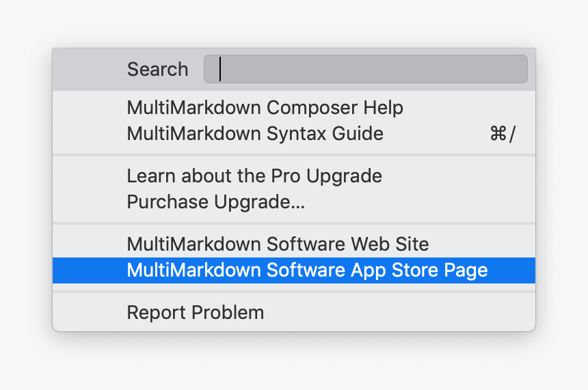Visit the MultiMarkdown Software Web Site

pyautogui.click(x=278, y=245)
